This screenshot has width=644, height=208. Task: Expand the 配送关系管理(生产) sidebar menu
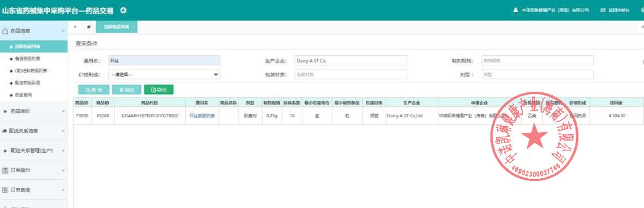34,150
